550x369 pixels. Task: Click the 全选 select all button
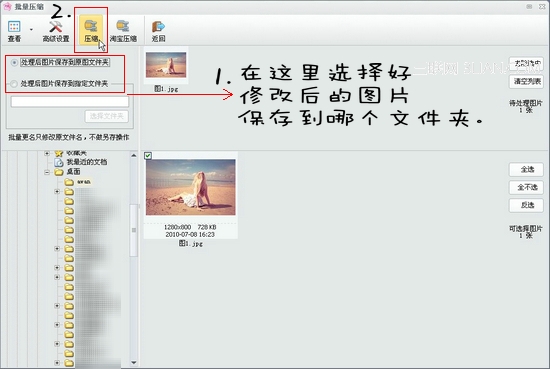[x=526, y=170]
